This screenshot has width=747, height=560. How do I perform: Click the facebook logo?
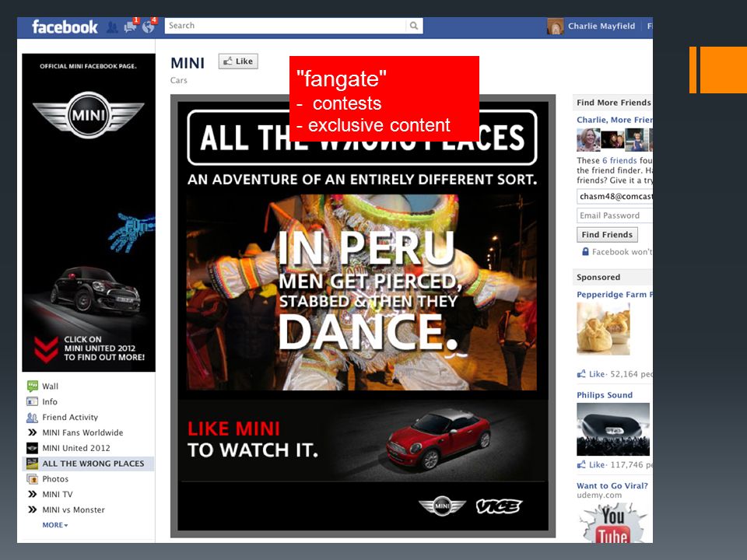pyautogui.click(x=65, y=26)
